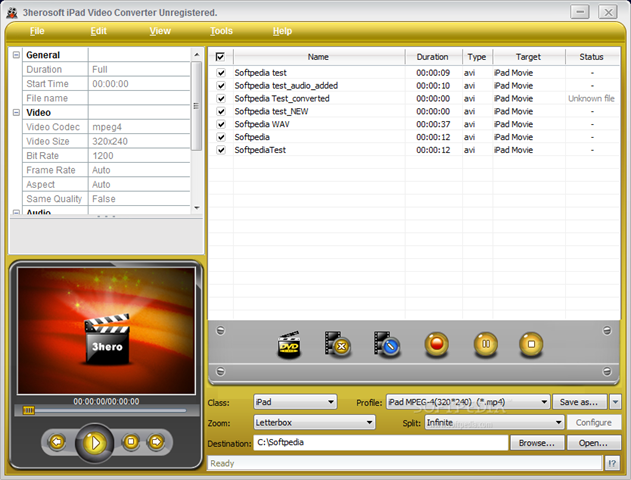Sort list by Name column header
The height and width of the screenshot is (480, 631).
(x=318, y=57)
